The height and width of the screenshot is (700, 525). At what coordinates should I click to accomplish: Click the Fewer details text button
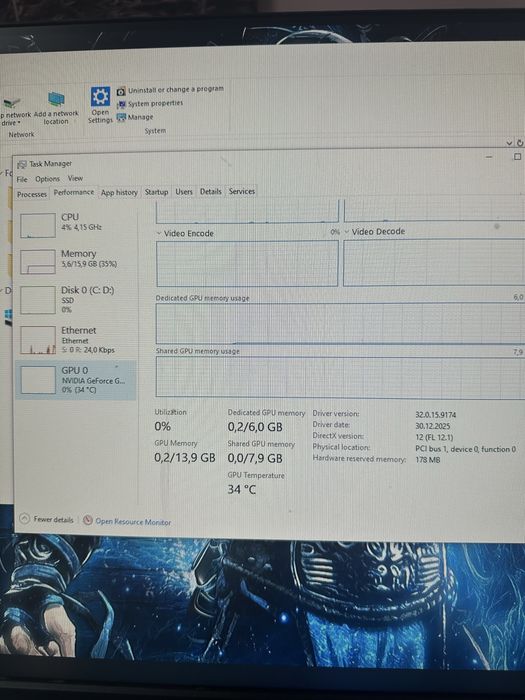pos(53,520)
